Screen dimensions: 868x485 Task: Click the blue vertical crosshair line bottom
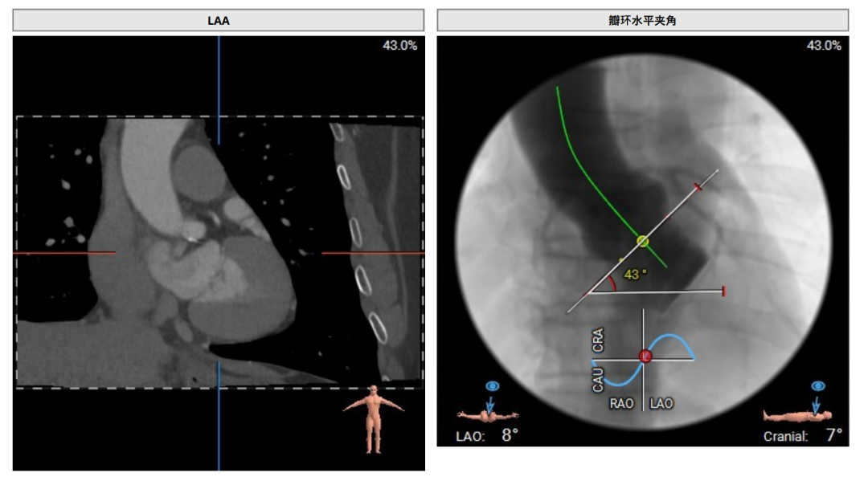click(x=219, y=416)
